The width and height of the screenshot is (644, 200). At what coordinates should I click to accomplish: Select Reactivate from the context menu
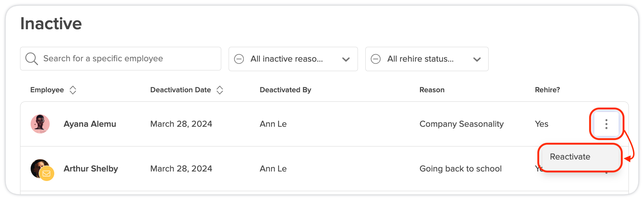(x=570, y=157)
